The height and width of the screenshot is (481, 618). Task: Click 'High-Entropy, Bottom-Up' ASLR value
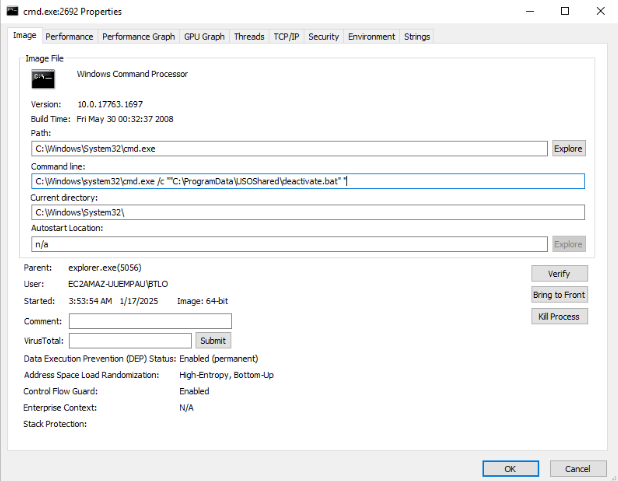(226, 375)
